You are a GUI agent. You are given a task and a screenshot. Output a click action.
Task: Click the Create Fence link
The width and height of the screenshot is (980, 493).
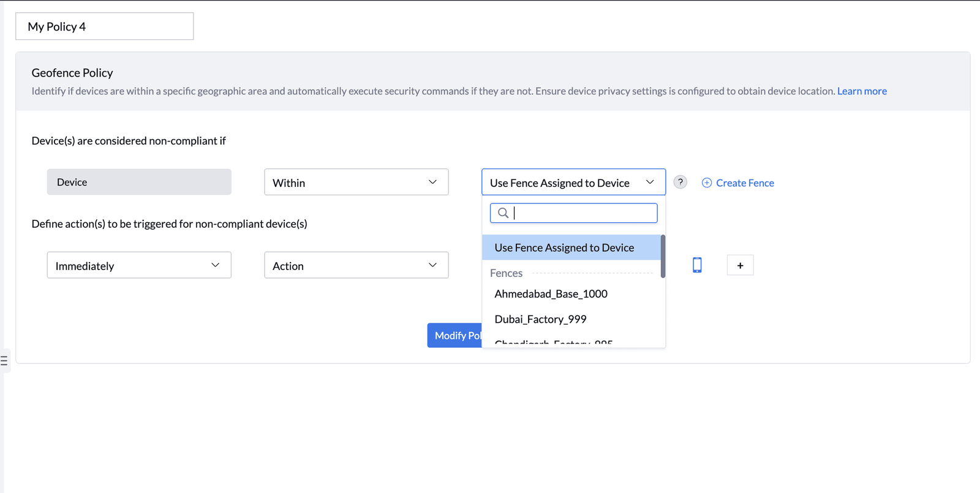coord(745,183)
